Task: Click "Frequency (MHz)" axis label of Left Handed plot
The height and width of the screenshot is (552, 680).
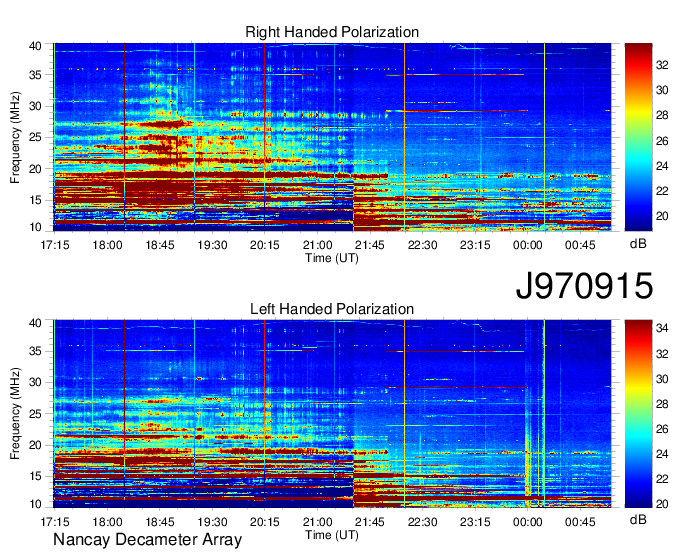Action: point(15,414)
